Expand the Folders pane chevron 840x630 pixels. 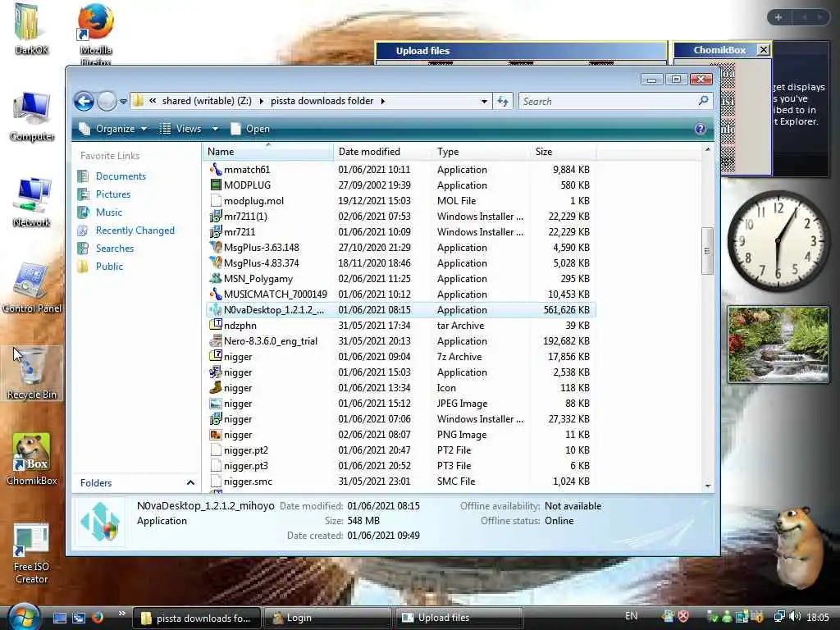(x=190, y=482)
